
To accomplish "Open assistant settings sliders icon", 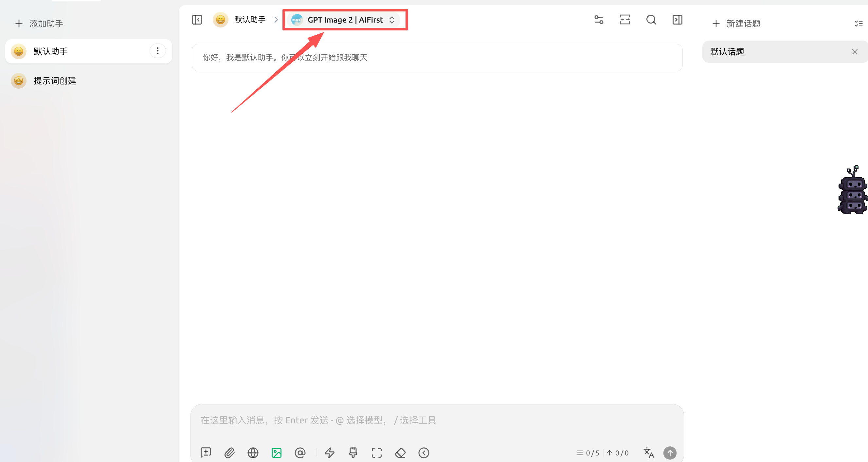I will pos(599,20).
